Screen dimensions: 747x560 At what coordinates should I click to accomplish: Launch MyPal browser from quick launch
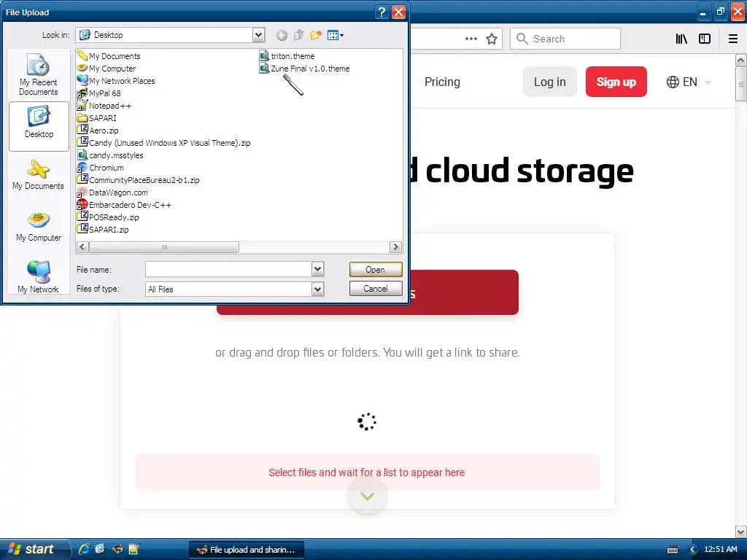(x=117, y=549)
